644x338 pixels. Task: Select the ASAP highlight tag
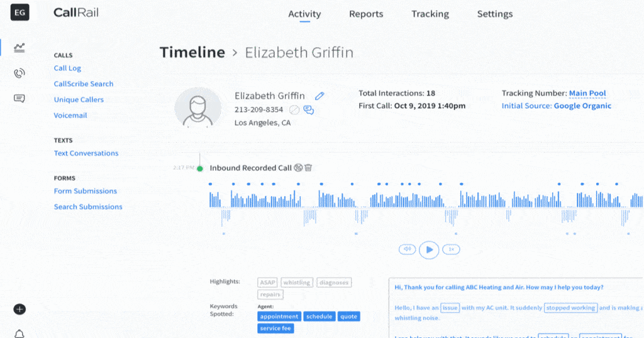(267, 283)
